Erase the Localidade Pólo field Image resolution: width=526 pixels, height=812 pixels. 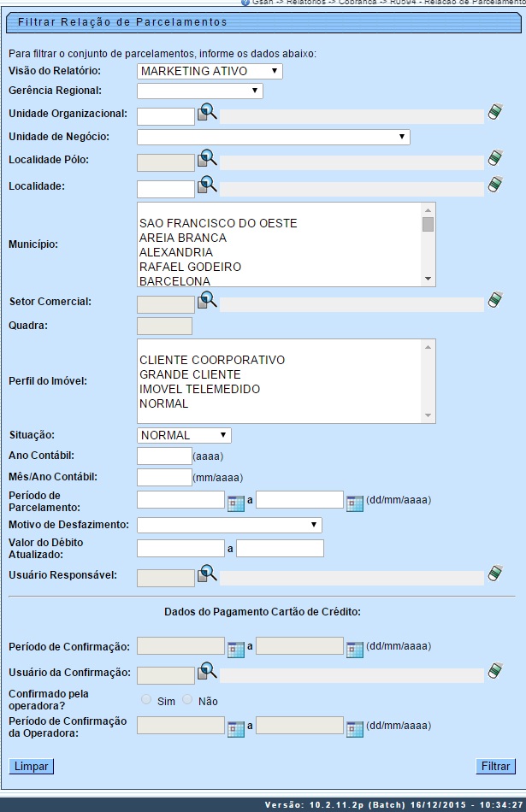[x=495, y=158]
